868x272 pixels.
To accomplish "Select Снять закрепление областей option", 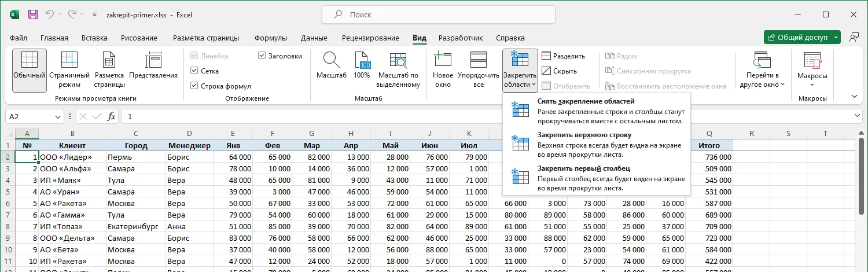I will pos(597,111).
